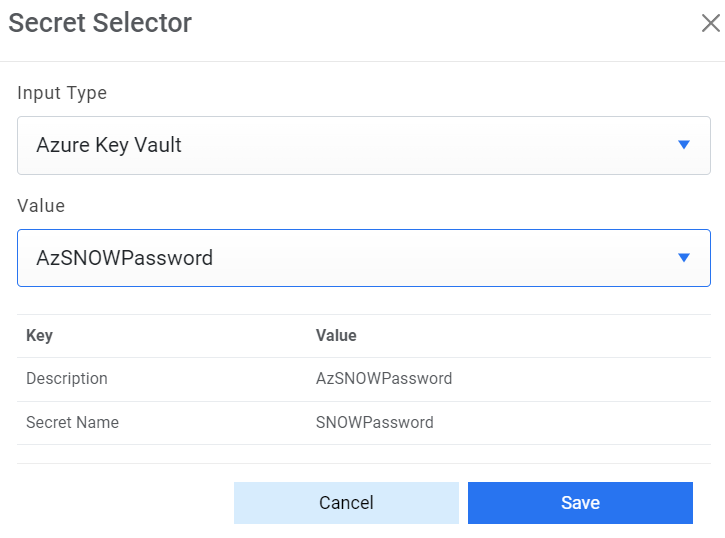
Task: Focus the Azure Key Vault text
Action: 109,145
